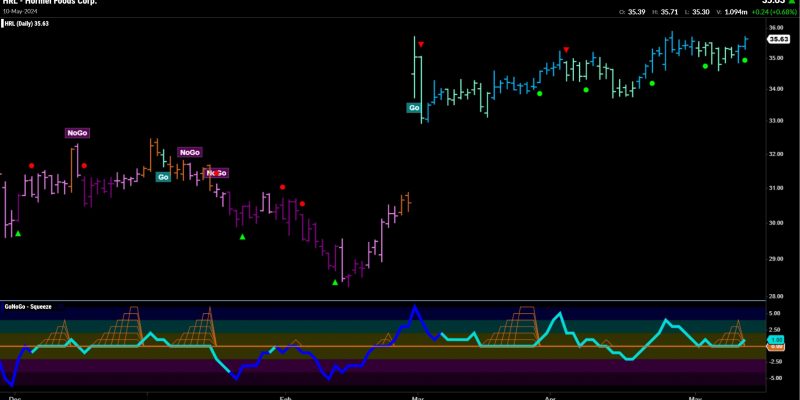Viewport: 800px width, 400px height.
Task: Click the high value H: 35.71
Action: point(665,12)
